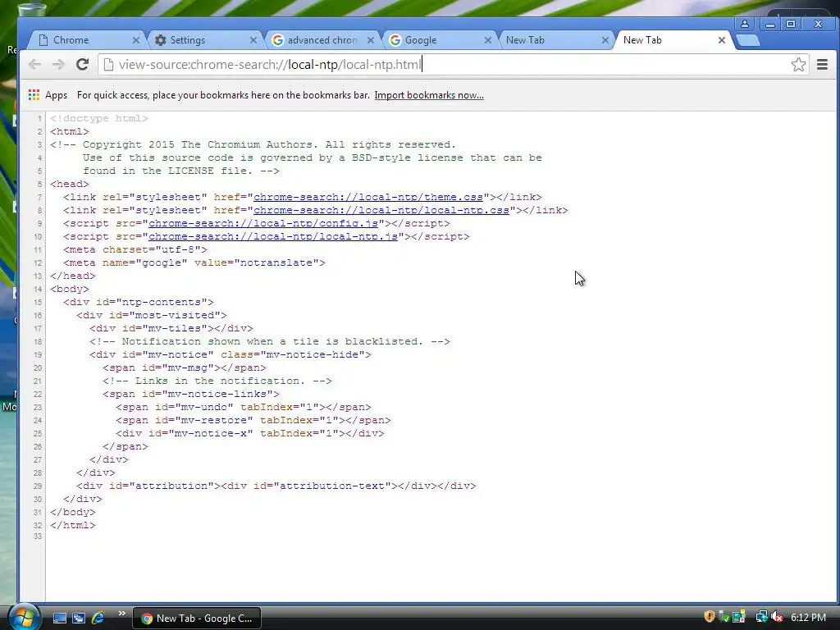Screen dimensions: 840x630
Task: Click the people profile button in title bar
Action: click(x=745, y=24)
